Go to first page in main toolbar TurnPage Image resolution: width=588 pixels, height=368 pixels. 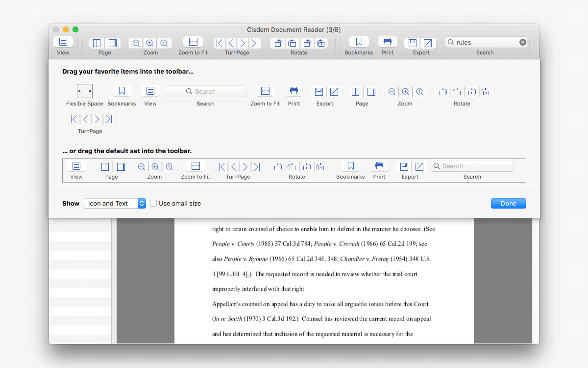(220, 43)
